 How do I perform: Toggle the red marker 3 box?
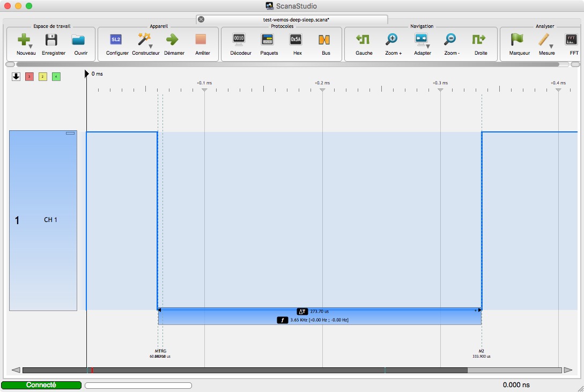coord(29,77)
